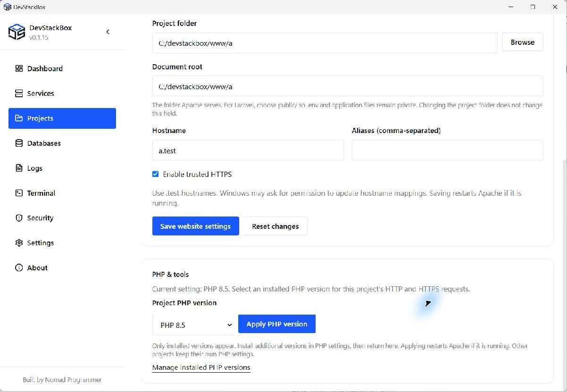Click the 'PHP & tools' section heading
The image size is (567, 392).
[x=170, y=274]
